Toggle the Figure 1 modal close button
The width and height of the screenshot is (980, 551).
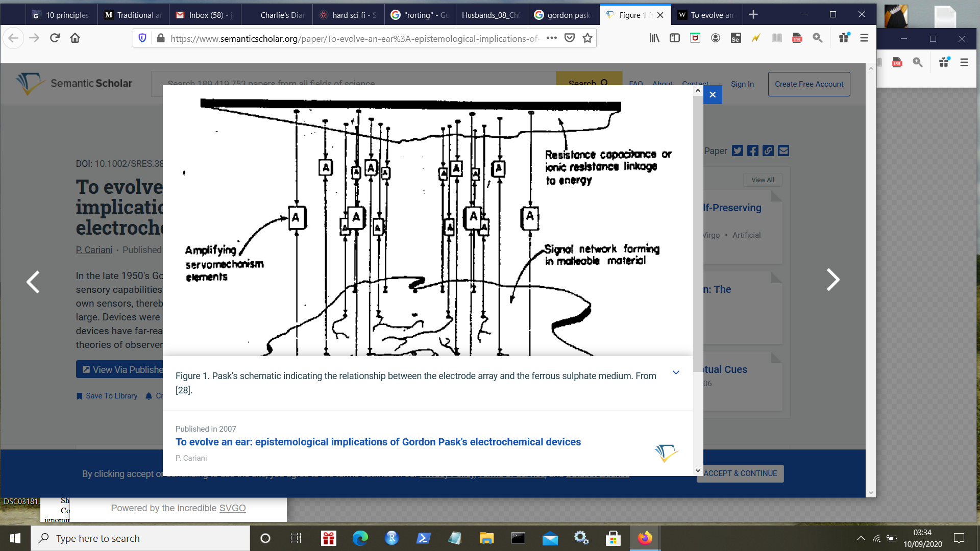tap(712, 94)
